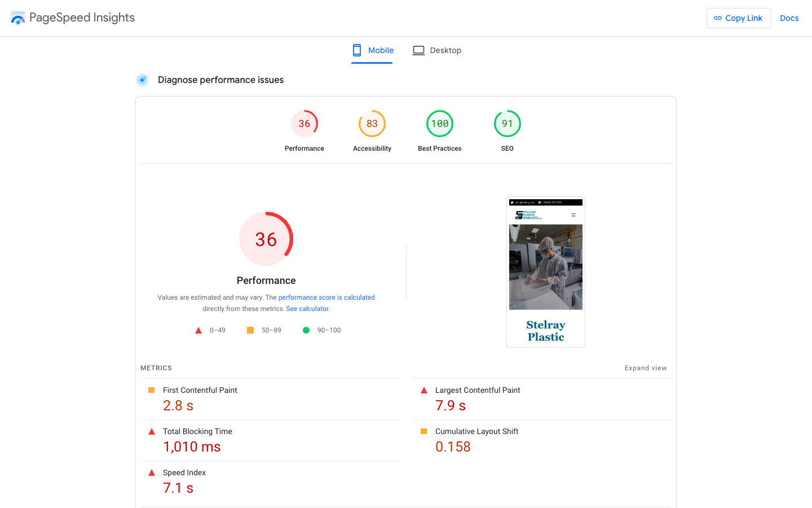Click the Best Practices label

tap(440, 148)
